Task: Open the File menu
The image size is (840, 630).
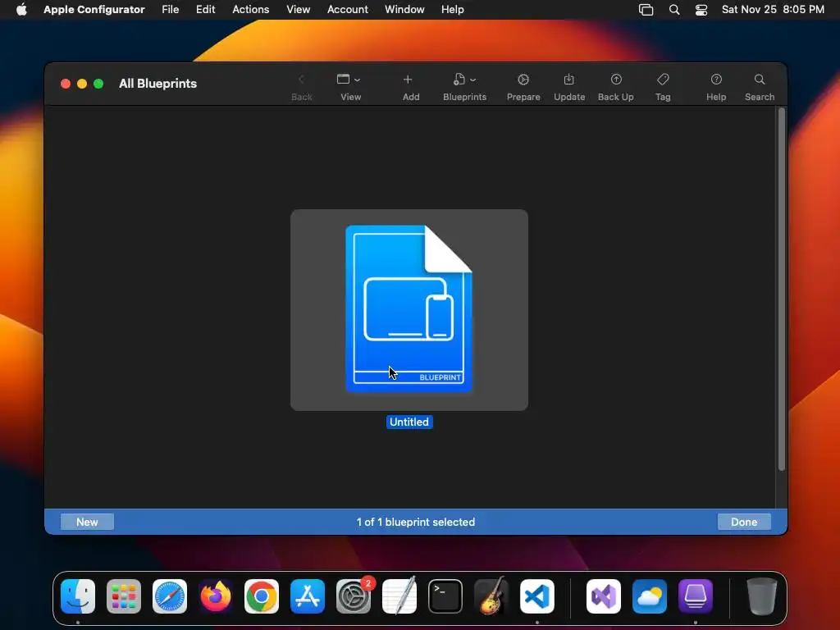Action: 171,10
